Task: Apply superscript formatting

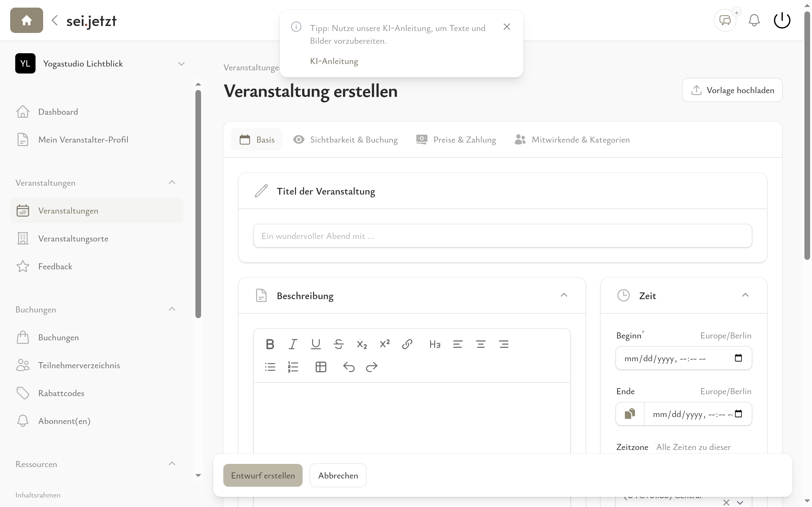Action: pyautogui.click(x=384, y=344)
